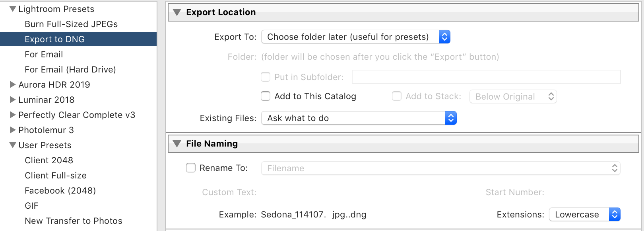Expand the Aurora HDR 2019 preset group

(13, 84)
